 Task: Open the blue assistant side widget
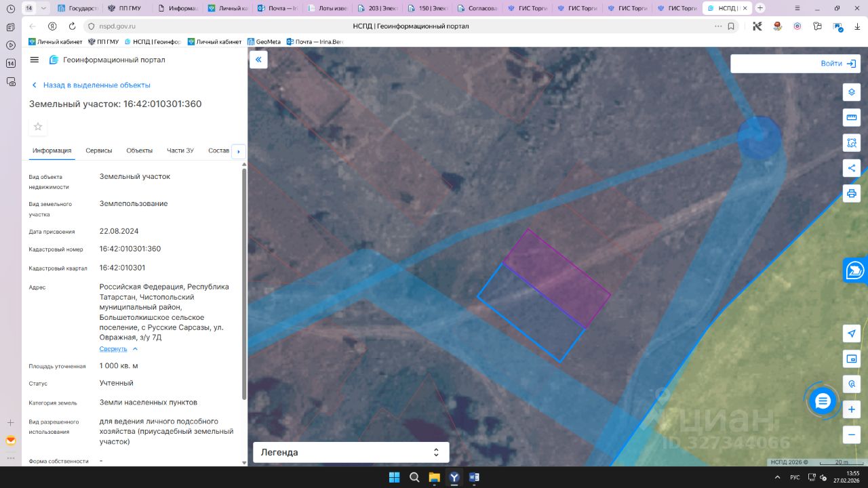click(856, 270)
